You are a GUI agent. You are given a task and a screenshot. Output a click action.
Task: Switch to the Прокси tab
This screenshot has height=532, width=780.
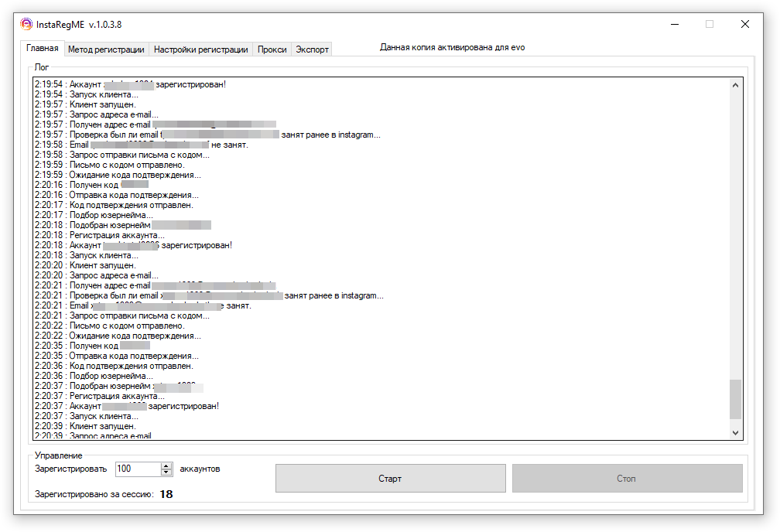coord(272,49)
